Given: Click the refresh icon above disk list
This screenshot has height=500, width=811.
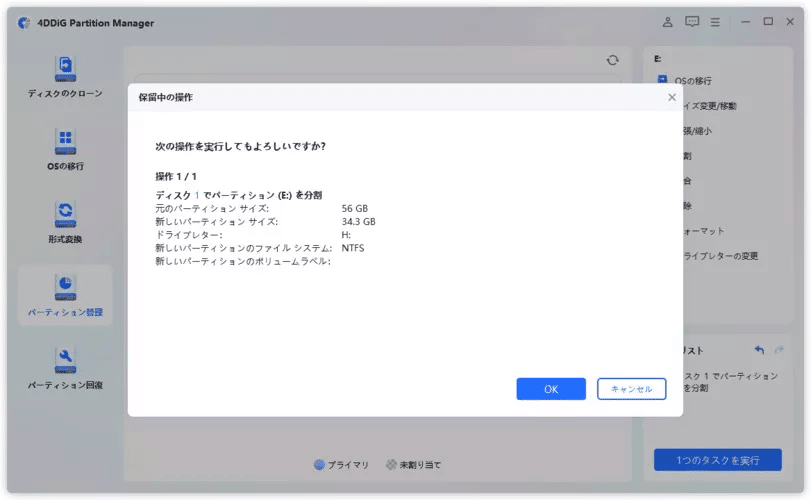Looking at the screenshot, I should point(612,60).
